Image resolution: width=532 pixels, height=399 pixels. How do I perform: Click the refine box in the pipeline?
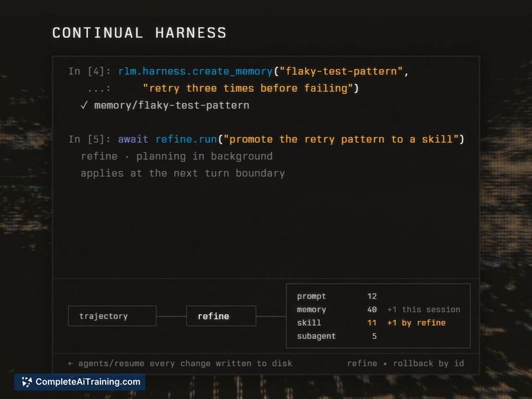click(x=221, y=316)
